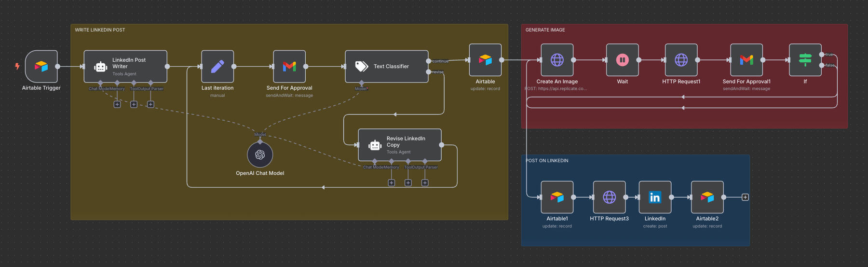
Task: Open the Airtable1 update record node
Action: [x=557, y=197]
